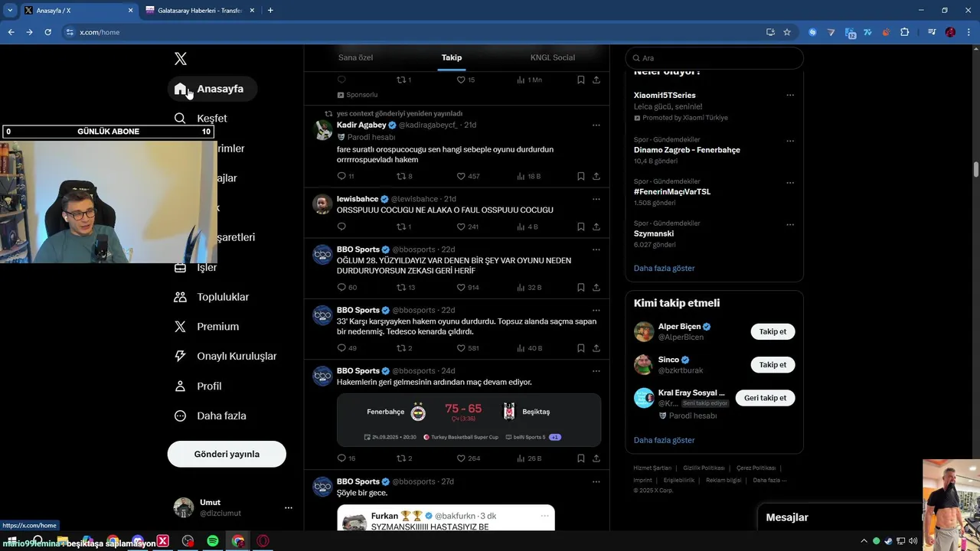Open more options on OĞLUM 28. YÜZYILDAYIZ post
Screen dimensions: 980x551
[596, 249]
